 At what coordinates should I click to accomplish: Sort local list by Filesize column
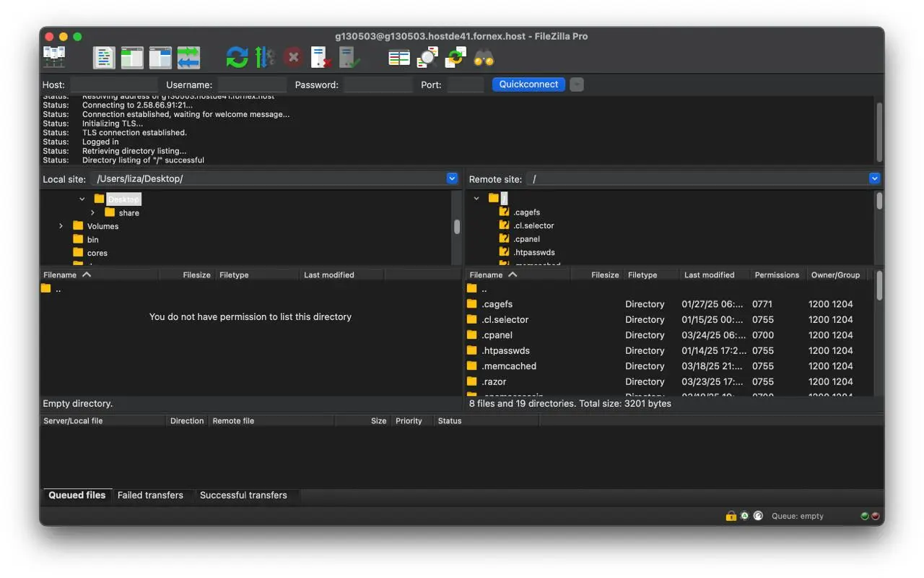186,275
